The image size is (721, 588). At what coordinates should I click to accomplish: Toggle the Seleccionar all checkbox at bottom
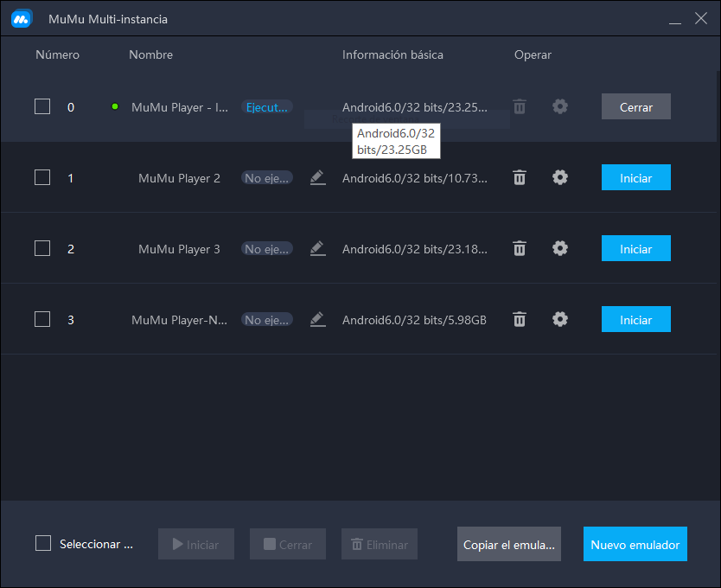pyautogui.click(x=43, y=544)
